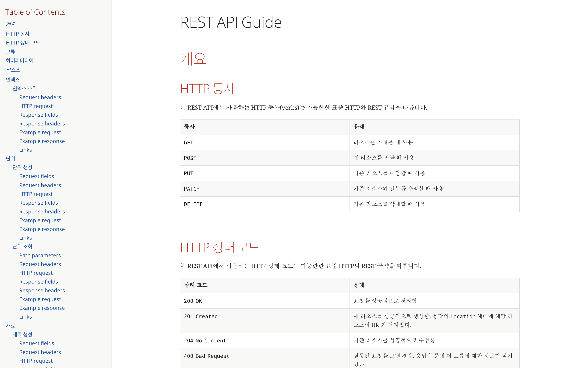588x368 pixels.
Task: Click the HTTP 동사 main heading
Action: pyautogui.click(x=207, y=88)
